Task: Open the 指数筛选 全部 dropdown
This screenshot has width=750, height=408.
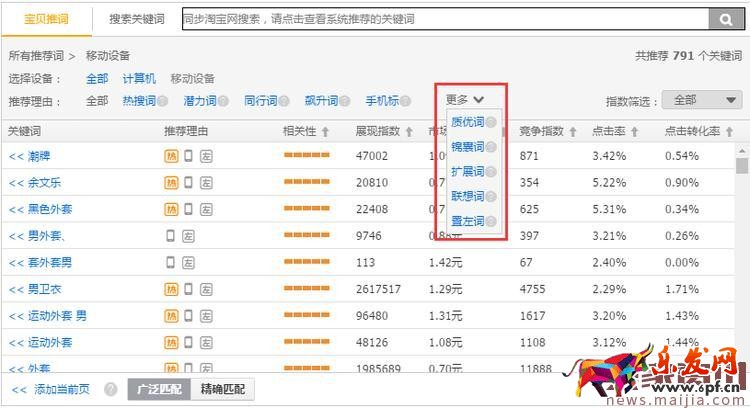Action: pyautogui.click(x=702, y=100)
